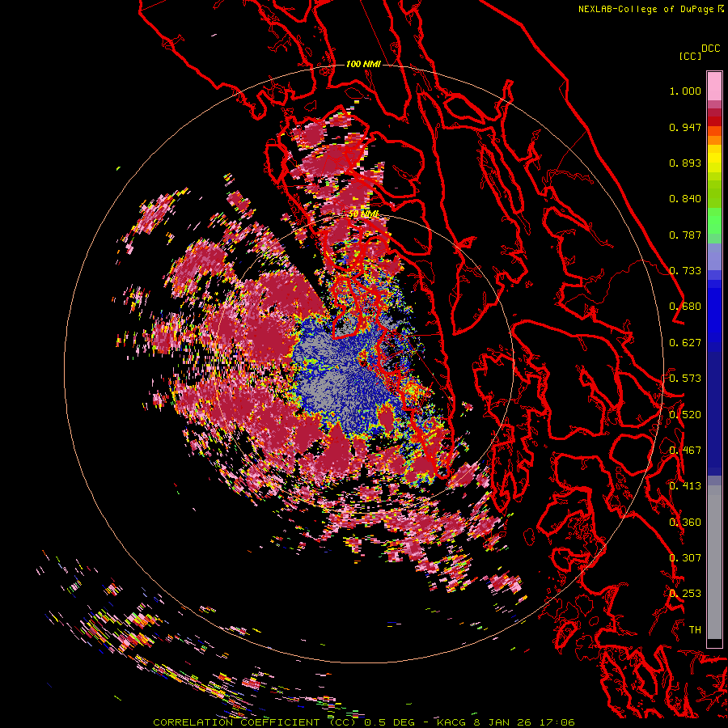Select the 0.947 color scale value
Viewport: 728px width, 728px height.
(685, 127)
